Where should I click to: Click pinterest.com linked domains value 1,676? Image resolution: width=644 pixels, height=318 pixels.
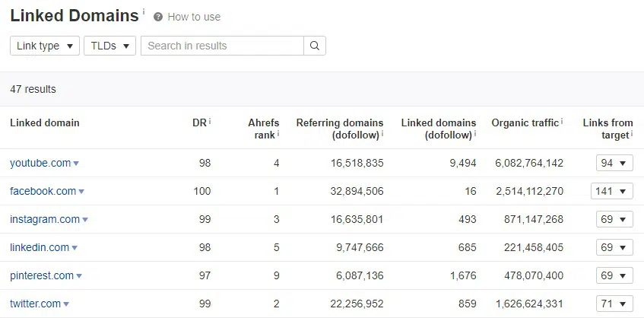(463, 275)
